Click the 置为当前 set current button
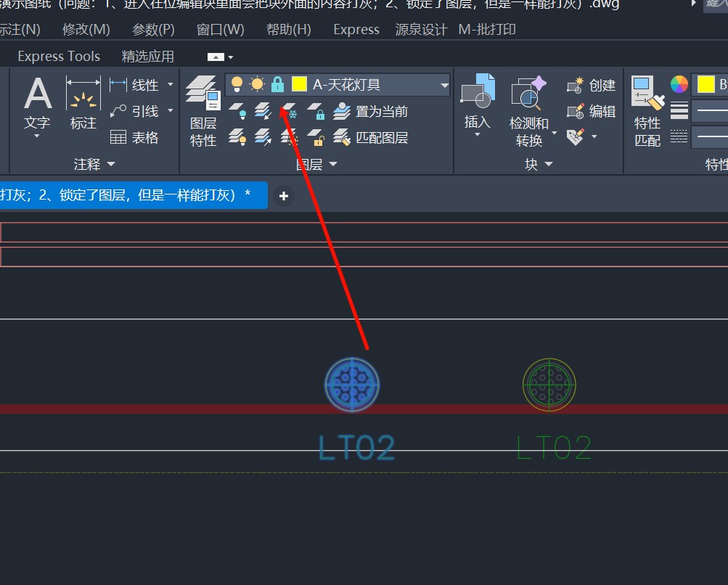 pos(371,112)
